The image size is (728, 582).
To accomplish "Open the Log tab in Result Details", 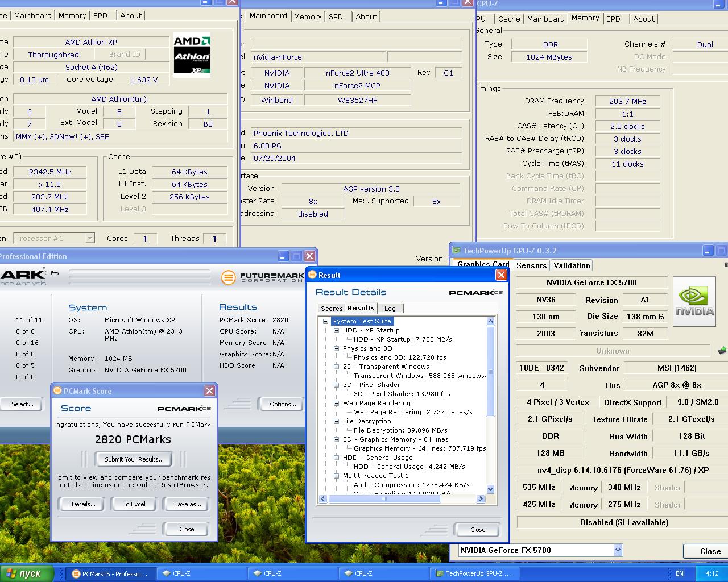I will pos(390,308).
